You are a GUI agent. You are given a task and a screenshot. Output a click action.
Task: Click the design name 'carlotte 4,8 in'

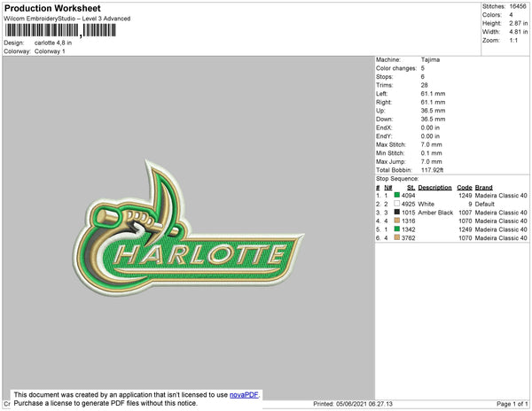point(53,43)
